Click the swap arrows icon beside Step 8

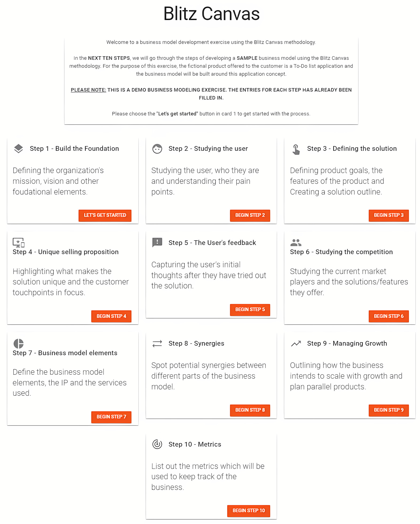(x=157, y=343)
